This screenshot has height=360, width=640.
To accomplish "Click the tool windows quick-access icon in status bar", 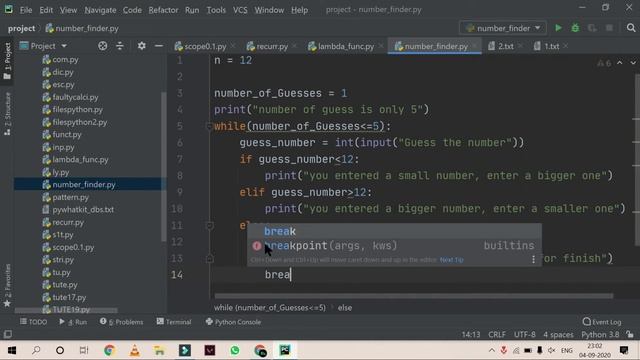I will pos(7,334).
